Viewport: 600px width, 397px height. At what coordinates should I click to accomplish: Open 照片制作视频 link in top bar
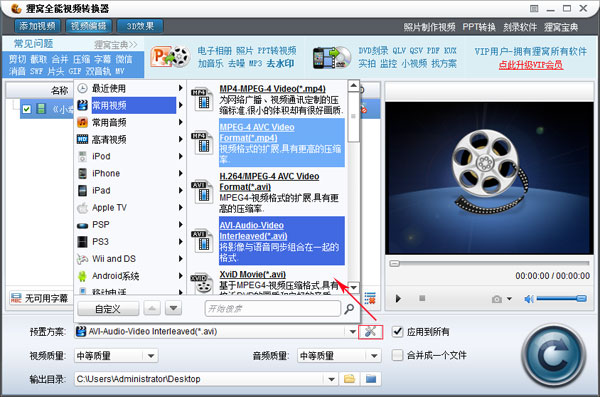(429, 27)
